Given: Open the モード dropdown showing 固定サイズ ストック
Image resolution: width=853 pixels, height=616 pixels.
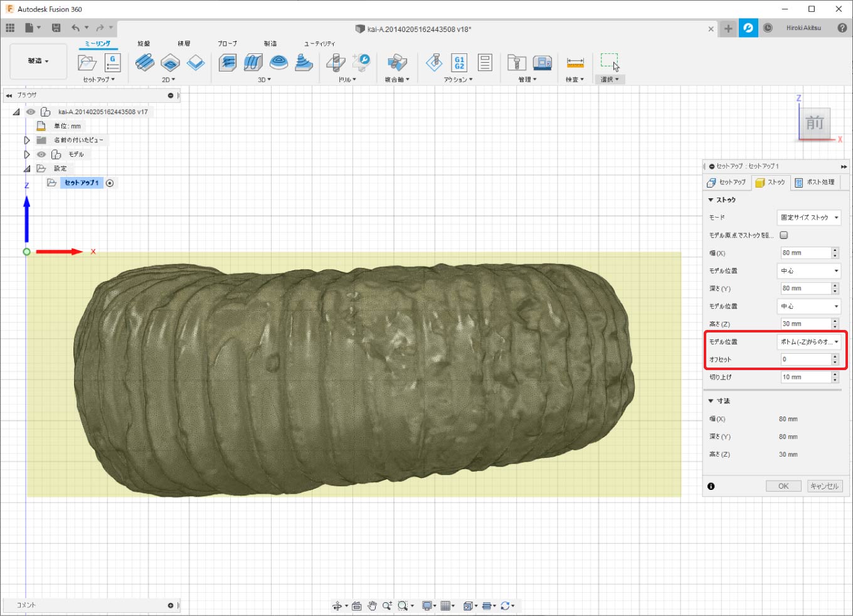Looking at the screenshot, I should click(x=808, y=218).
